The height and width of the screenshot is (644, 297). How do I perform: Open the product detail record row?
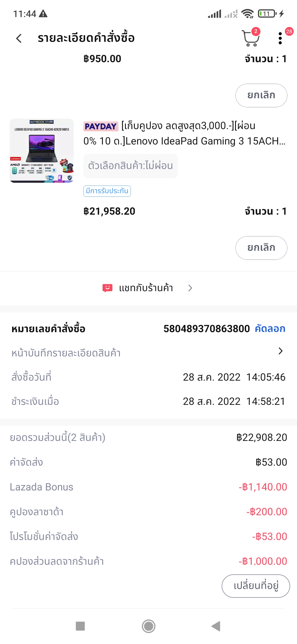(x=66, y=353)
